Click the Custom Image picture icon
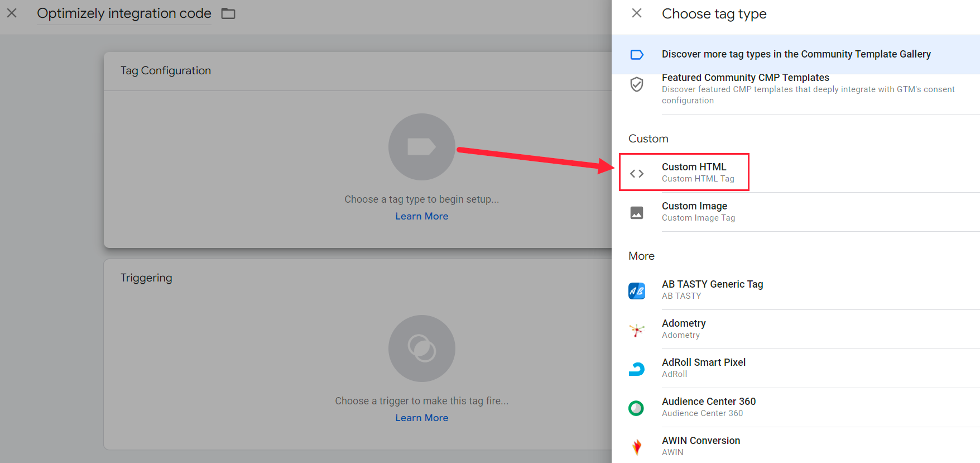 point(637,213)
